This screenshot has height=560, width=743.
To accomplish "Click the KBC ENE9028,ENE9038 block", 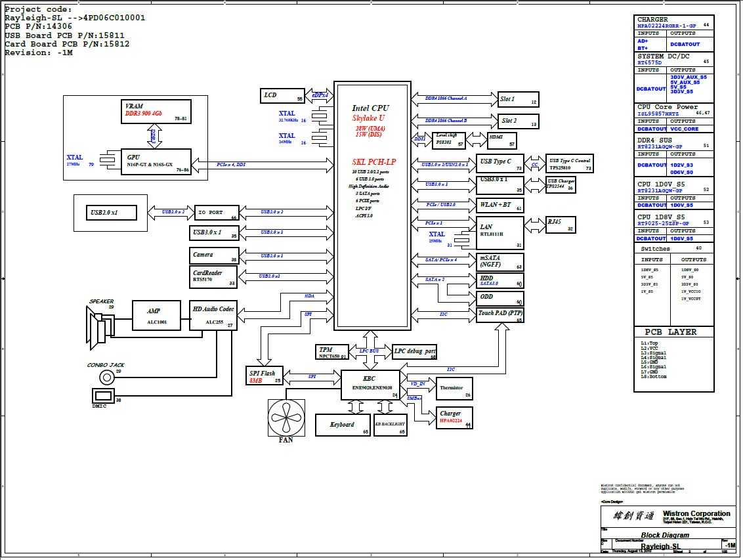I will (370, 385).
